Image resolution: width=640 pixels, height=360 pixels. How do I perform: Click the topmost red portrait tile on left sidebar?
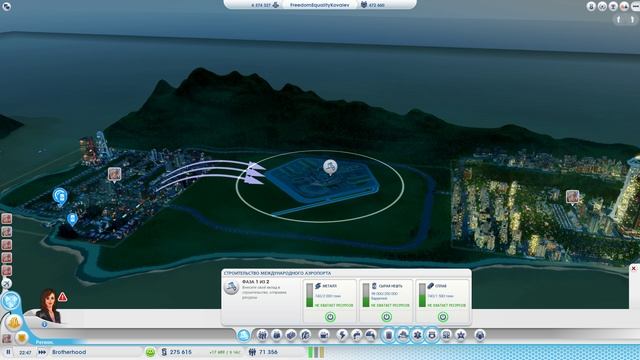pyautogui.click(x=7, y=219)
